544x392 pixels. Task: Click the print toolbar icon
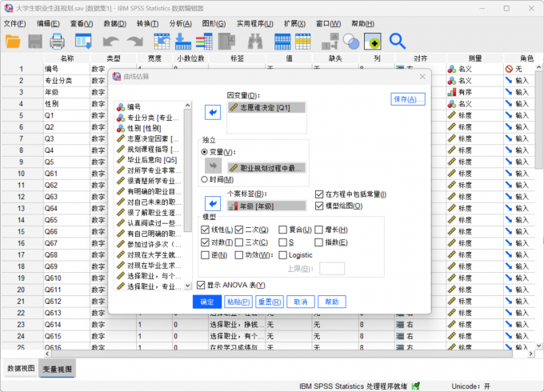click(57, 42)
